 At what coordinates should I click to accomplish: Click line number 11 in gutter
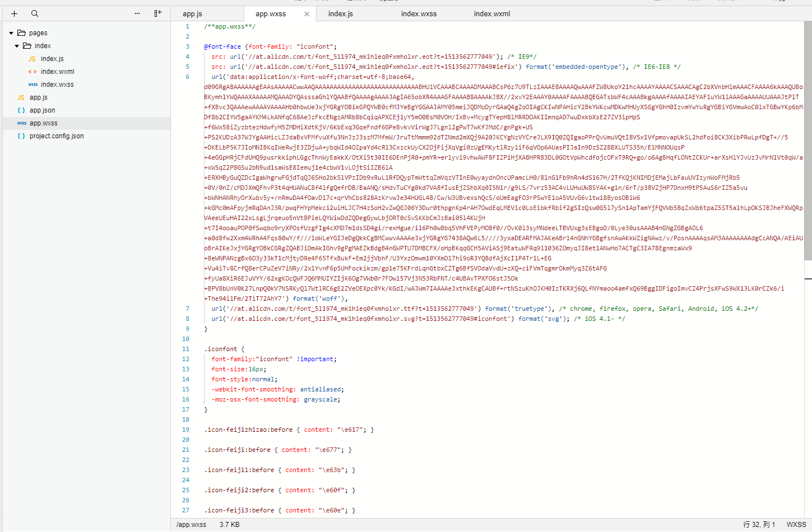coord(185,349)
